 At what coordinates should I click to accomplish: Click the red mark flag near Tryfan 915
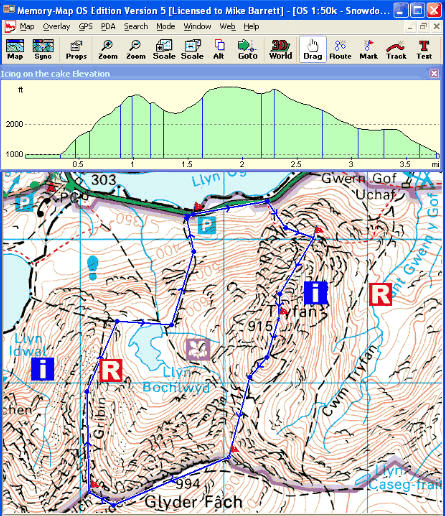point(283,311)
